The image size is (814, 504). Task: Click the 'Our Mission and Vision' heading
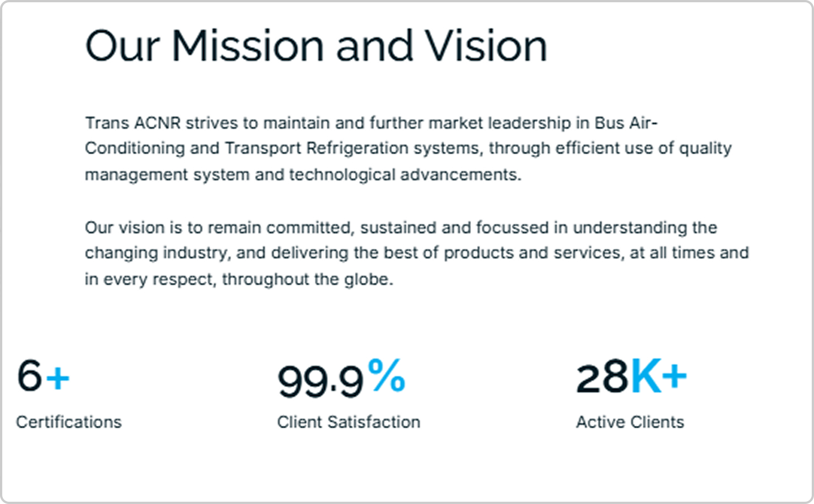316,46
